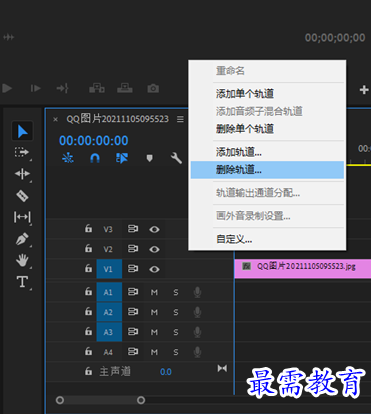The width and height of the screenshot is (371, 414).
Task: Toggle lock on A2 track
Action: click(x=88, y=312)
